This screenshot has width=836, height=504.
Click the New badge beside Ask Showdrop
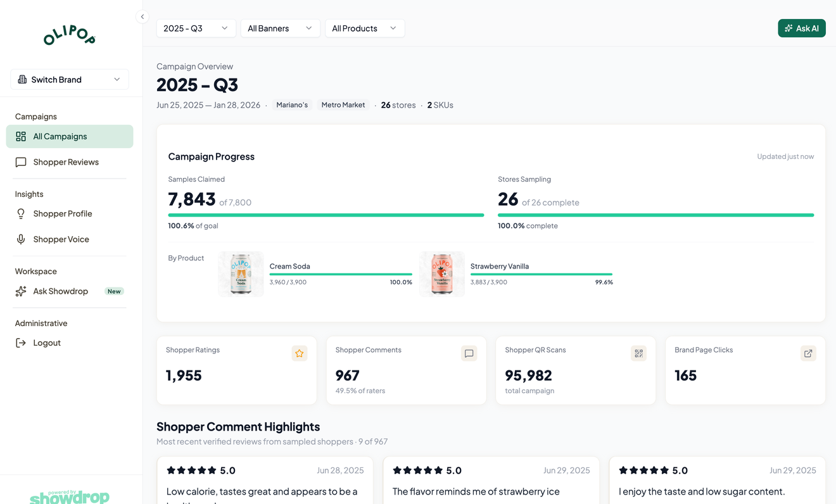tap(114, 291)
